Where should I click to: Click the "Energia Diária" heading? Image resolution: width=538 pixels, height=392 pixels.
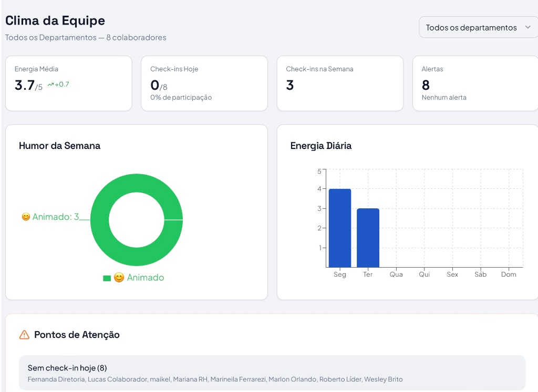(x=321, y=146)
